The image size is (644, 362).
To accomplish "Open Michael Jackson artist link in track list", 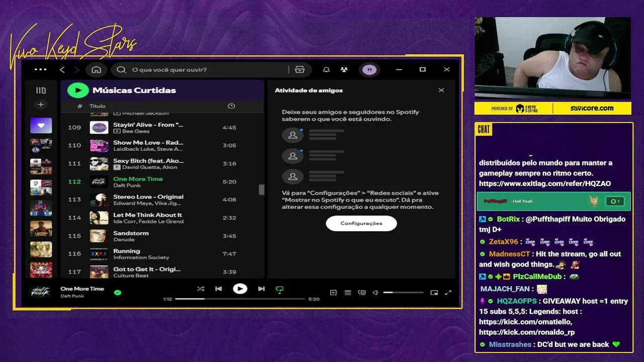I will click(x=145, y=114).
